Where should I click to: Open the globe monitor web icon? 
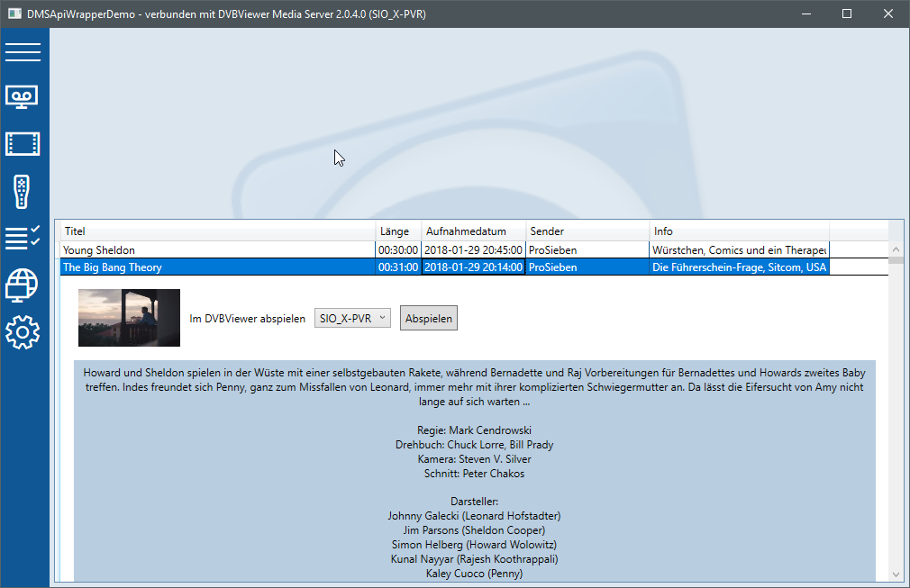click(23, 285)
